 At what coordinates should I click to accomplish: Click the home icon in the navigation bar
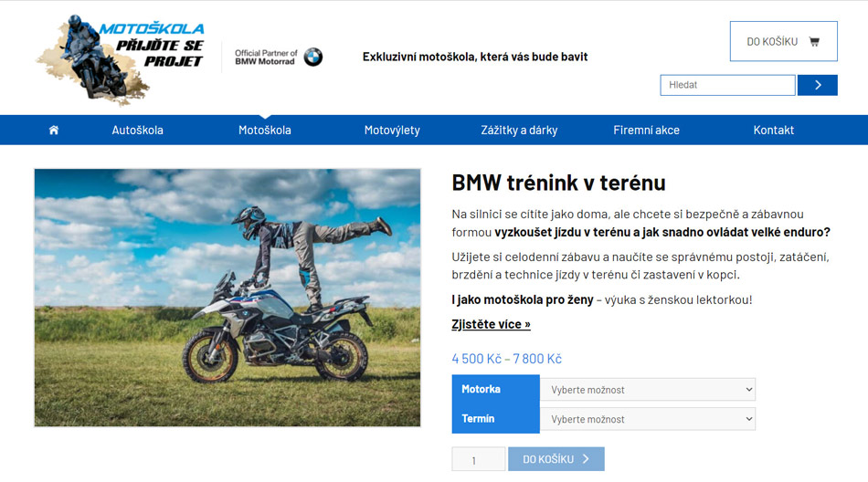coord(54,130)
